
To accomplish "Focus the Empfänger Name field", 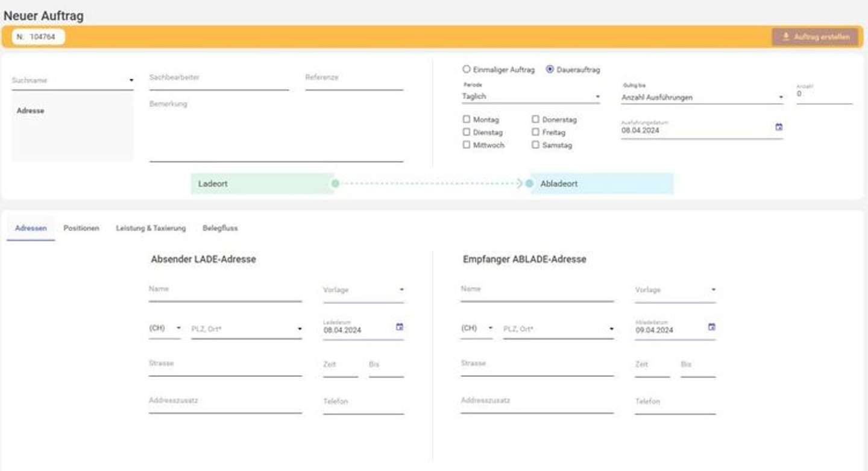I will click(x=536, y=292).
